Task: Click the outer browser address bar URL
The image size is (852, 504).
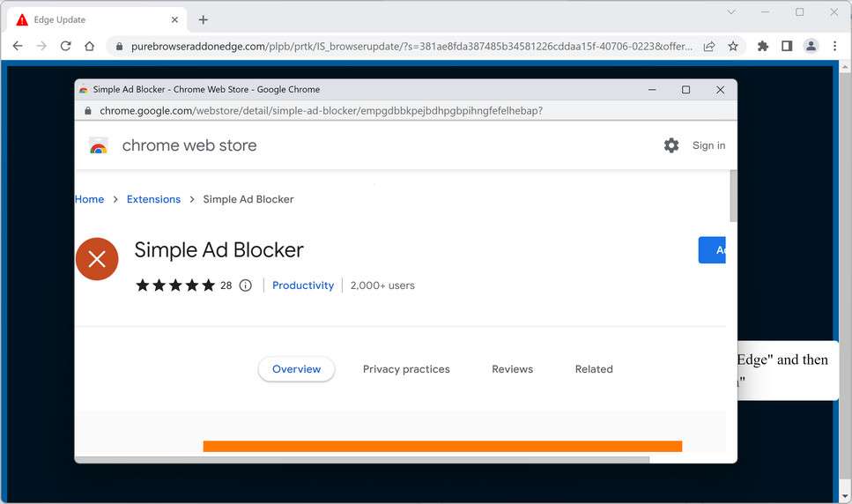Action: [x=411, y=47]
